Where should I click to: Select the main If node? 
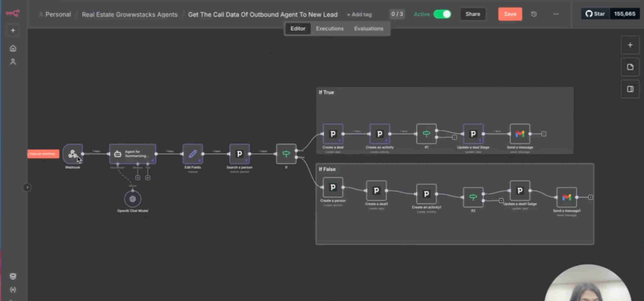tap(286, 154)
